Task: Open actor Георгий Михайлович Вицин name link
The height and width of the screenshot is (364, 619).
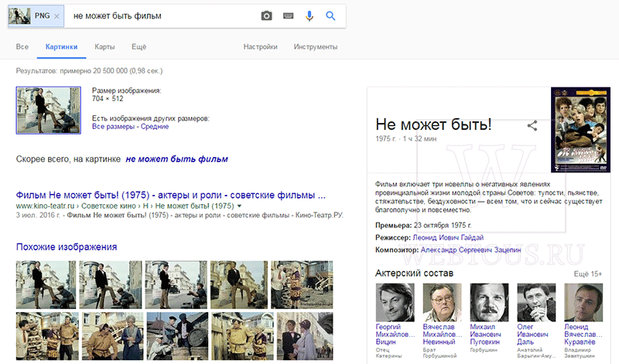Action: 395,335
